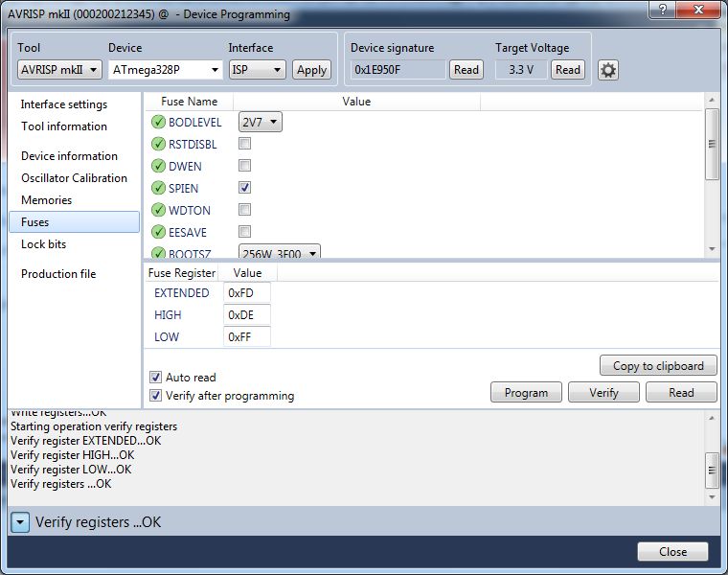728x575 pixels.
Task: Click the BODLEVEL fuse name label
Action: pyautogui.click(x=195, y=123)
